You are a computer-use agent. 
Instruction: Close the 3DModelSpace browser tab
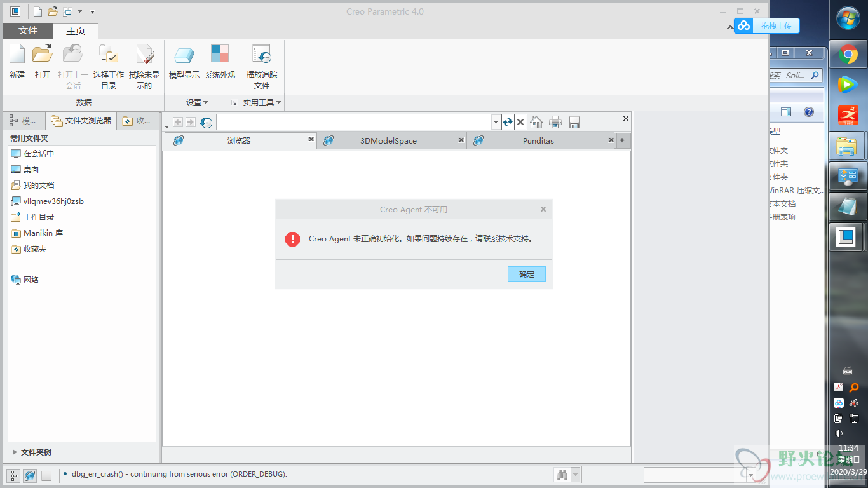click(461, 139)
